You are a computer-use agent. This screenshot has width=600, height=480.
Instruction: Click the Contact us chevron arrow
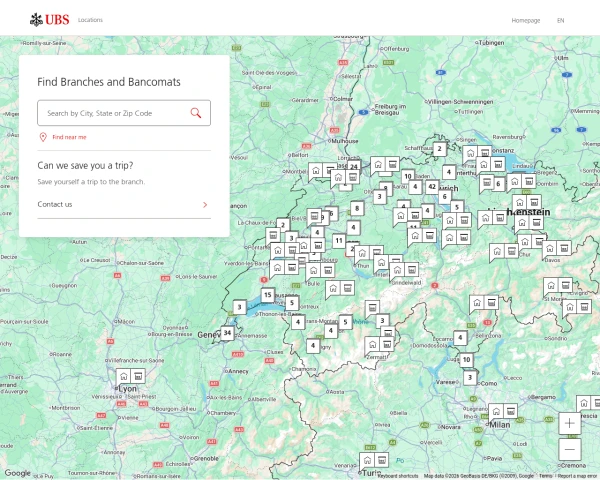205,205
